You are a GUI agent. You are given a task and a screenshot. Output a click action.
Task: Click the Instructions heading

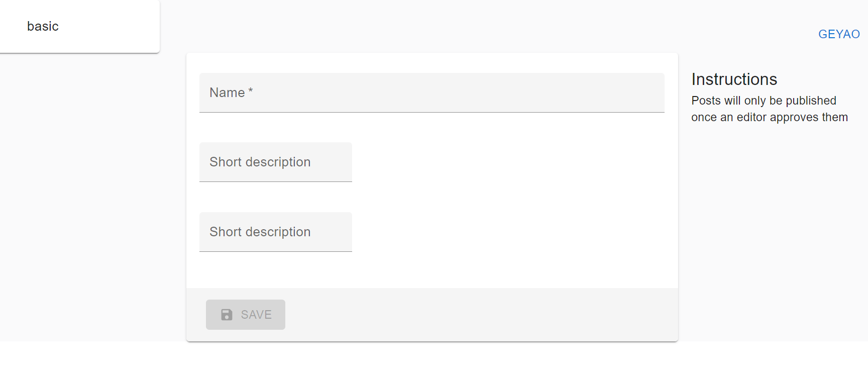[734, 79]
